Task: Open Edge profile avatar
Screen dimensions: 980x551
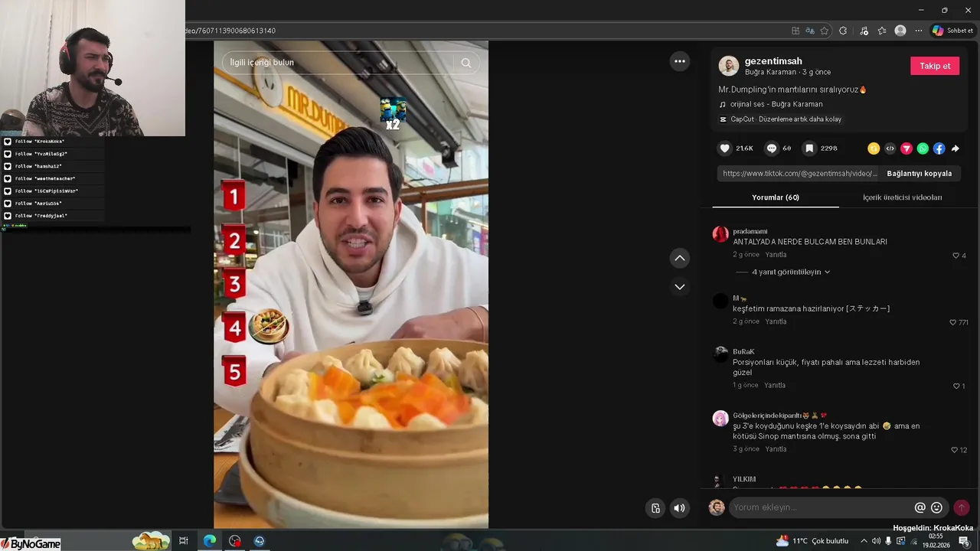Action: coord(900,31)
